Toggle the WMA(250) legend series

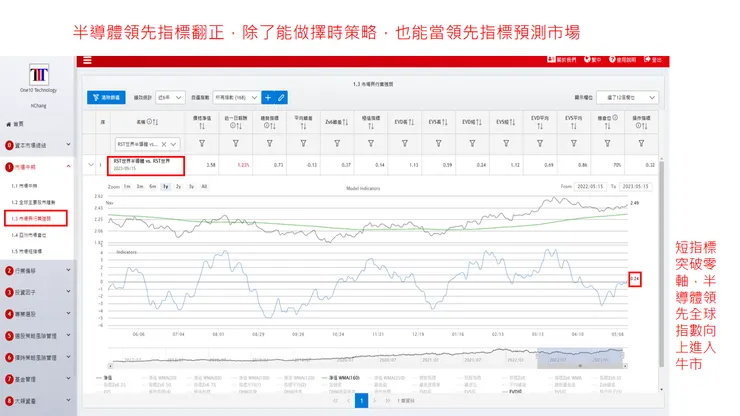click(386, 378)
